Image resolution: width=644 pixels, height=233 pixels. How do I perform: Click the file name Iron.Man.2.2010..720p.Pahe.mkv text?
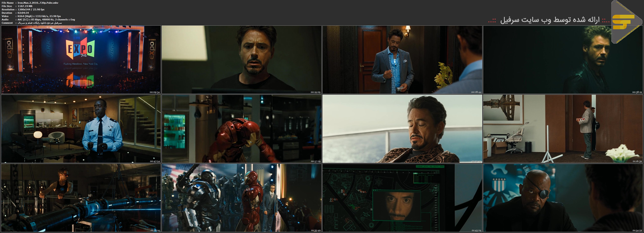click(38, 3)
